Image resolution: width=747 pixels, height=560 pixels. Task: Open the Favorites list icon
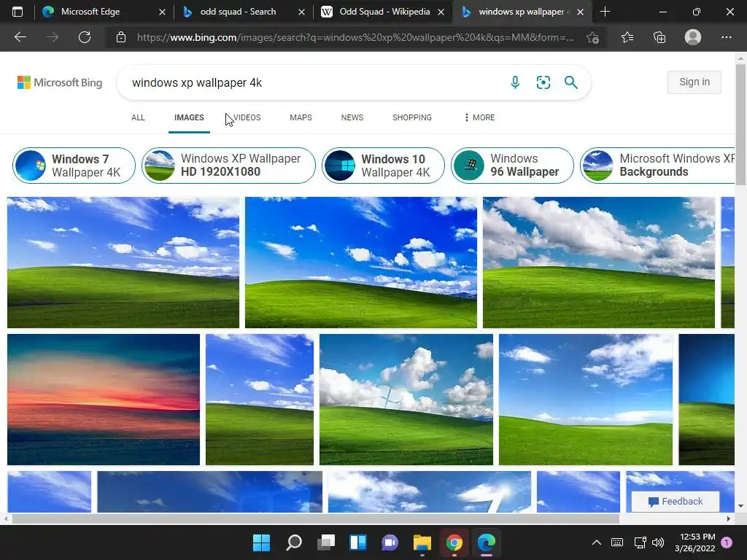point(627,37)
